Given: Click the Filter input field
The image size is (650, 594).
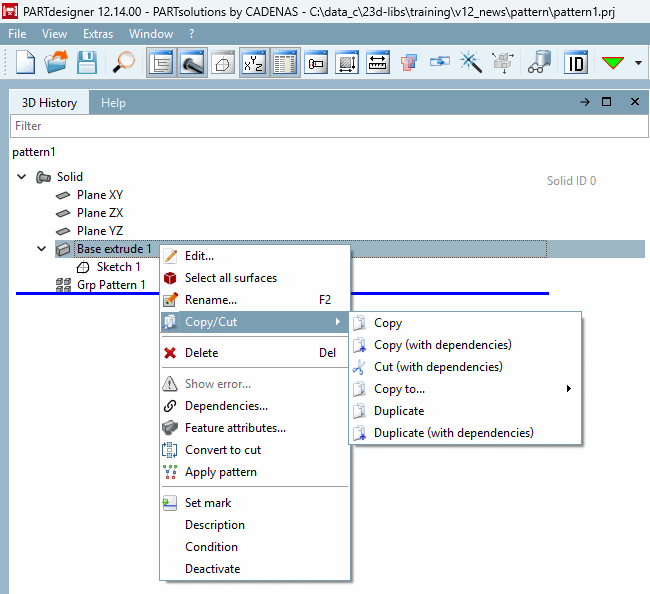Looking at the screenshot, I should 329,126.
